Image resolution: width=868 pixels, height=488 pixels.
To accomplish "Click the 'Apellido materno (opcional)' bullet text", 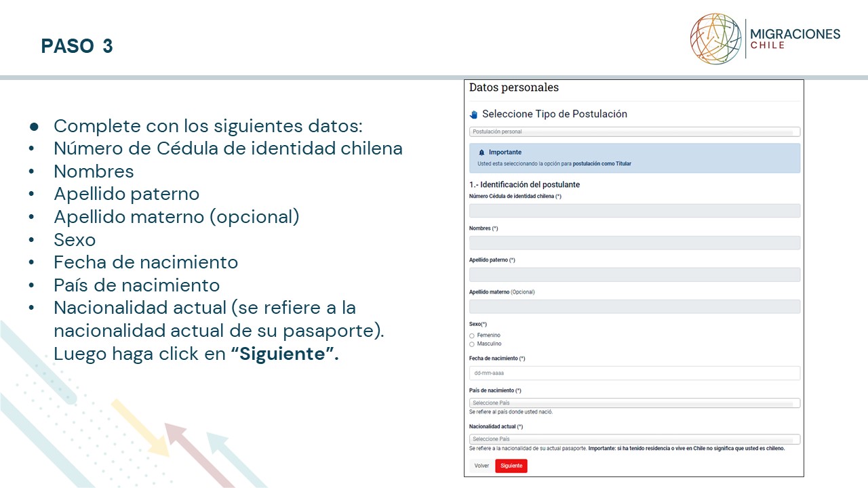I will pos(176,217).
